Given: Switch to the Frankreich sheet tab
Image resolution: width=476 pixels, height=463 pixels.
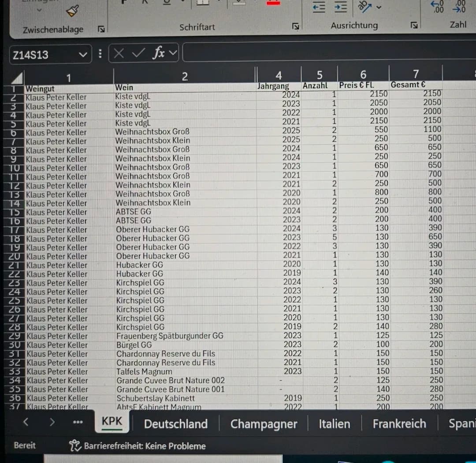Looking at the screenshot, I should (x=399, y=423).
